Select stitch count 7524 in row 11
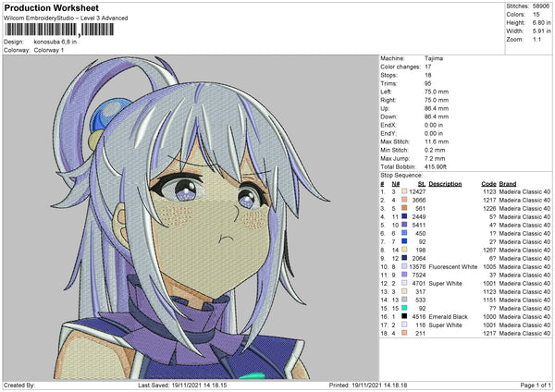The image size is (555, 392). [419, 275]
